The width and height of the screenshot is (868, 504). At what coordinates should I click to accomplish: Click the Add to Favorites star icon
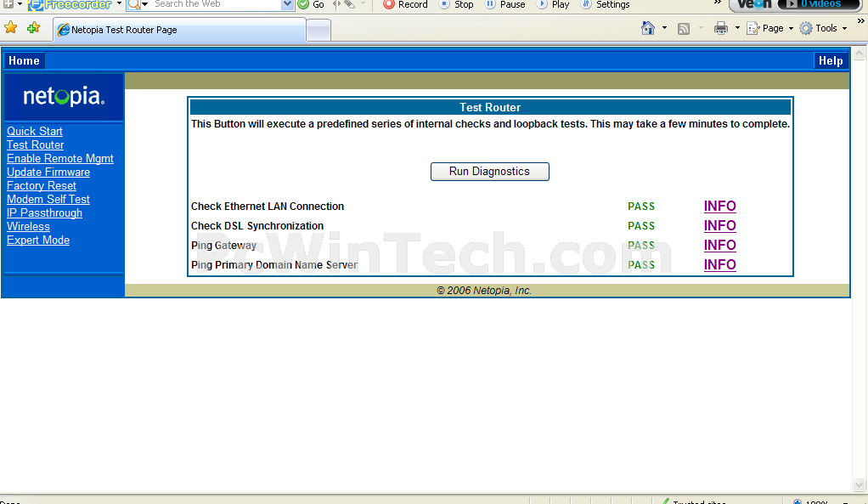point(34,28)
